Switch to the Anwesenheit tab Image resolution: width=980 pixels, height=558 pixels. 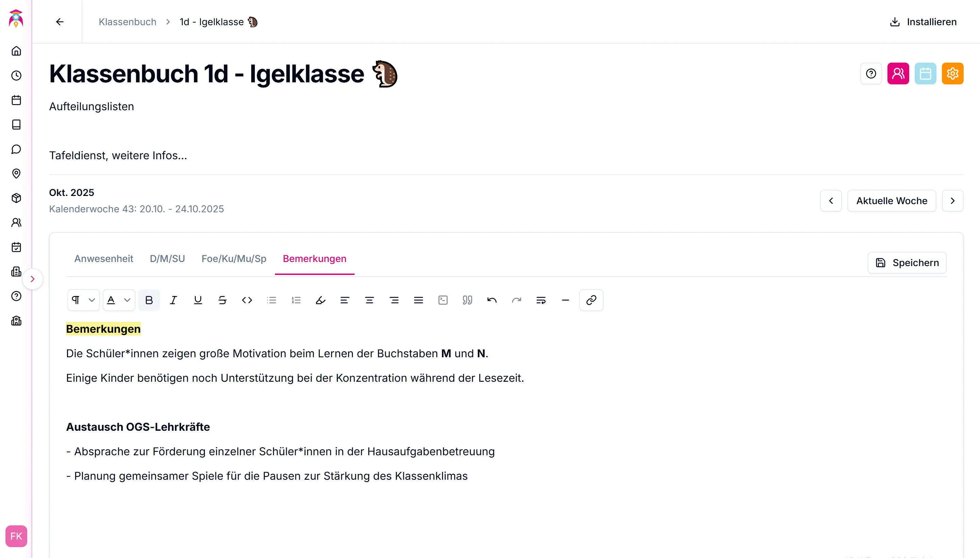pos(103,259)
